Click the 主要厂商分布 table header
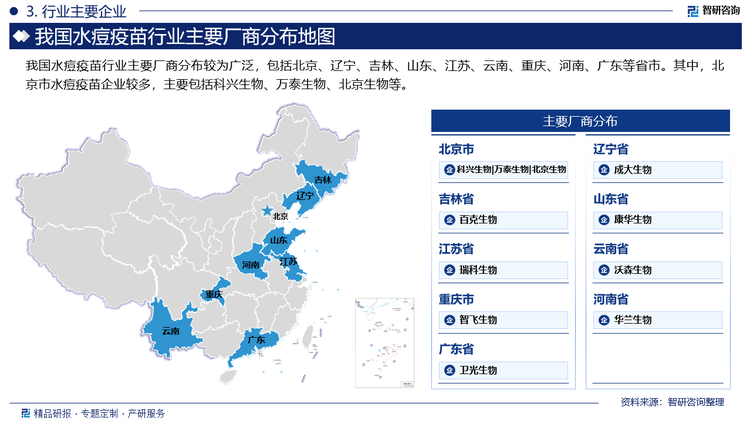This screenshot has height=421, width=750. (580, 121)
